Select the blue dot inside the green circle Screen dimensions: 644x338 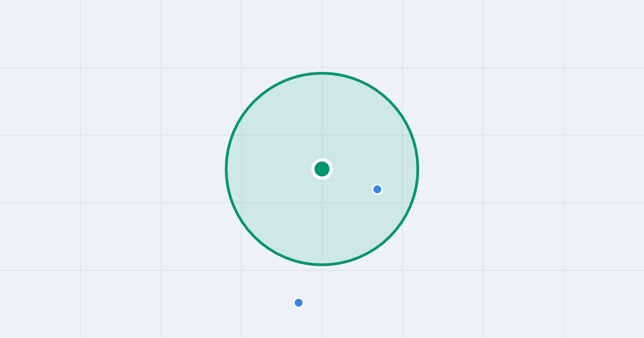click(377, 189)
